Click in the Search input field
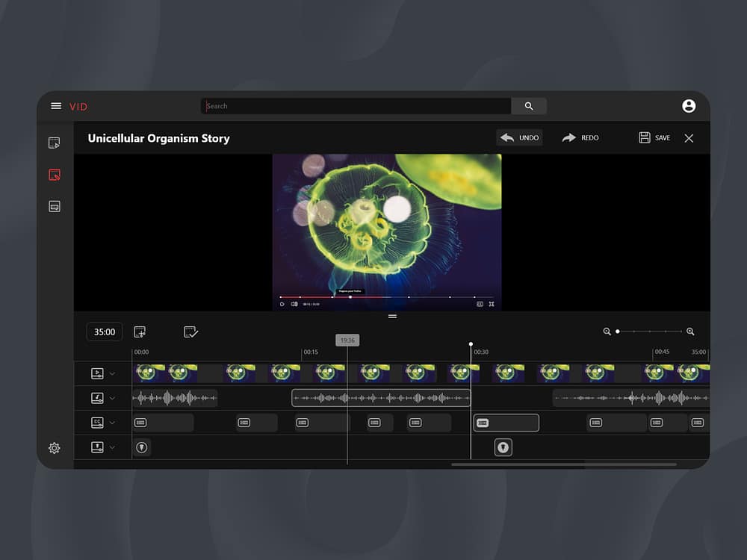 pos(356,106)
